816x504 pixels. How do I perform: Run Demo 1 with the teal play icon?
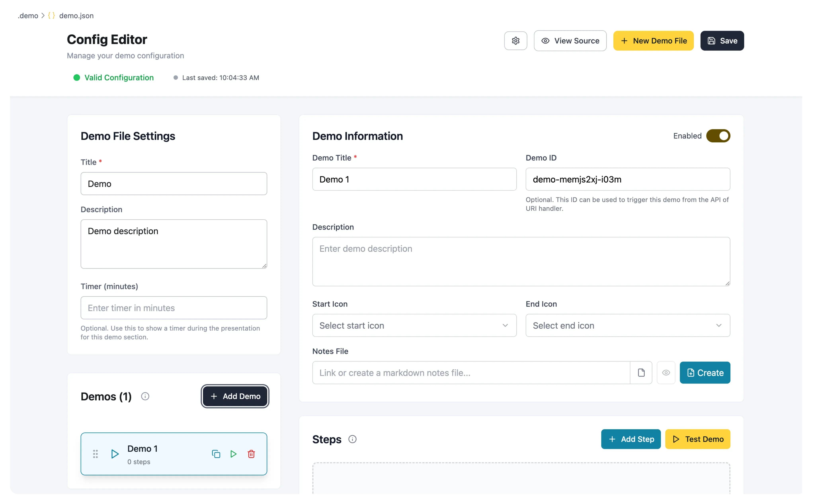[x=233, y=454]
